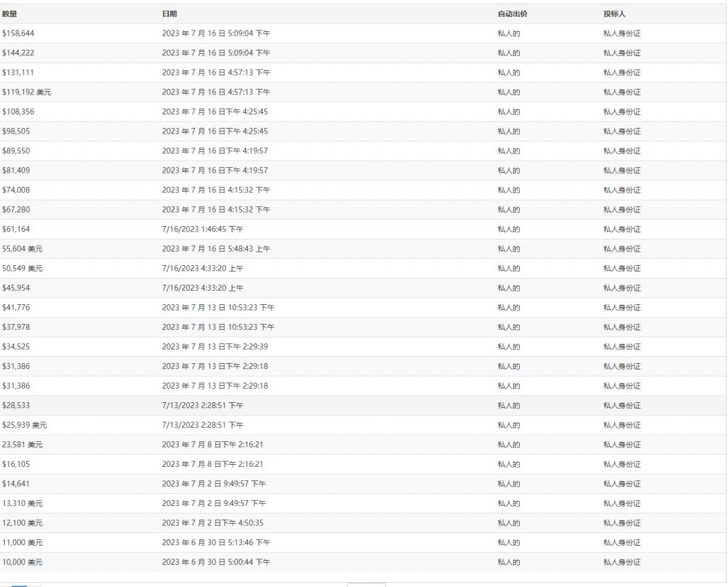Click the $34,525 bid amount

pyautogui.click(x=16, y=347)
